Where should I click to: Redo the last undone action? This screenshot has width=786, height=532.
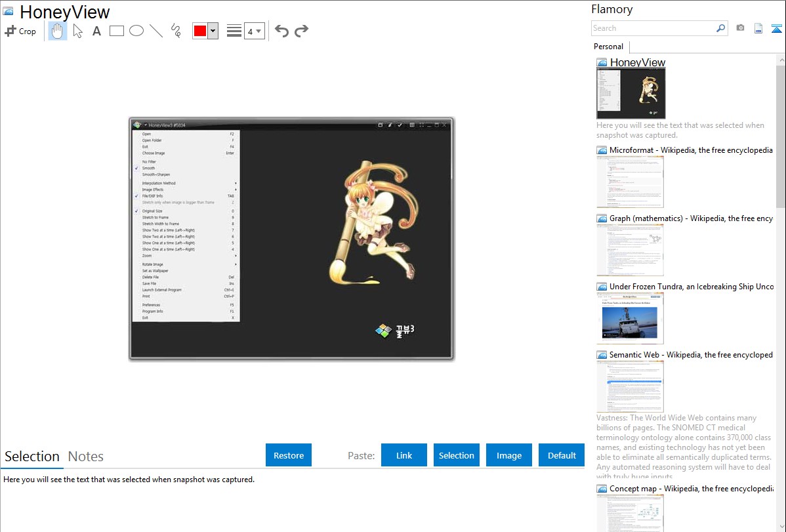pyautogui.click(x=302, y=31)
